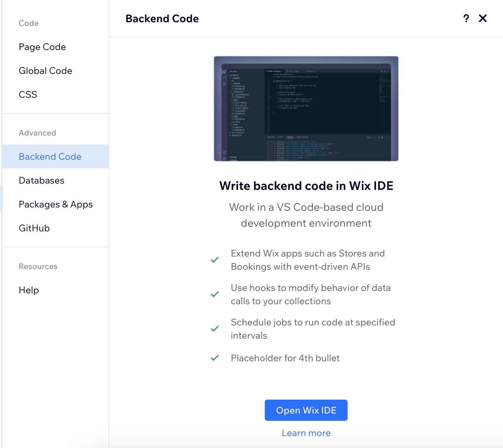Click the Resources section label
The image size is (503, 448).
point(38,266)
